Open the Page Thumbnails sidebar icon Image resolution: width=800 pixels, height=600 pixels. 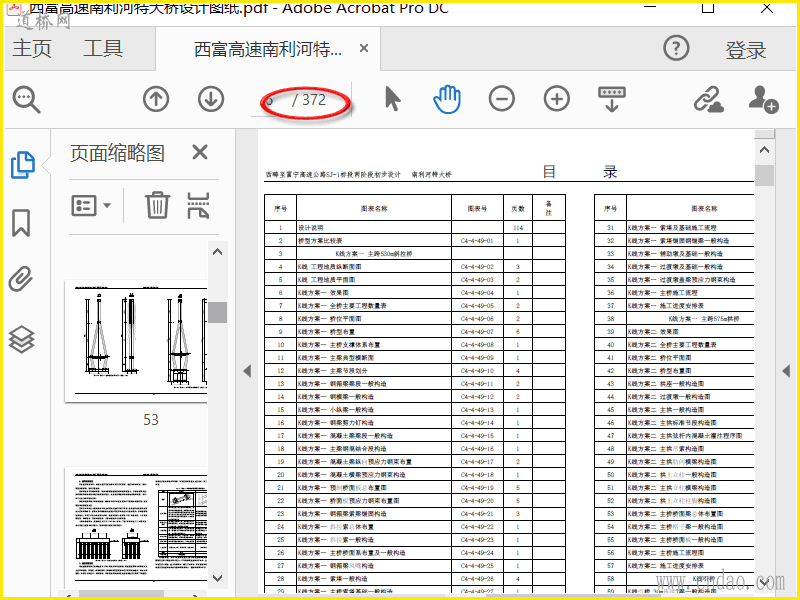pyautogui.click(x=22, y=165)
